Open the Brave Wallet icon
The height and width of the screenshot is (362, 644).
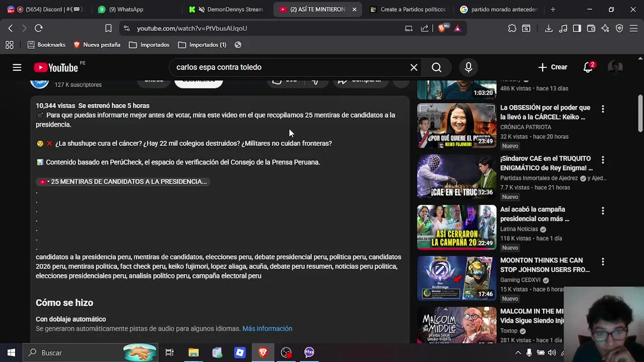pyautogui.click(x=591, y=29)
